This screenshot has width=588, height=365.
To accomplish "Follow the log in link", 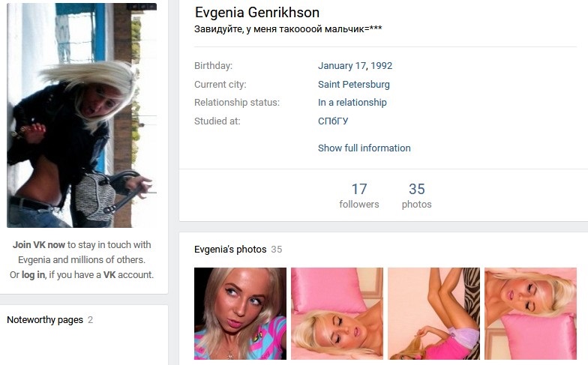I will [33, 274].
